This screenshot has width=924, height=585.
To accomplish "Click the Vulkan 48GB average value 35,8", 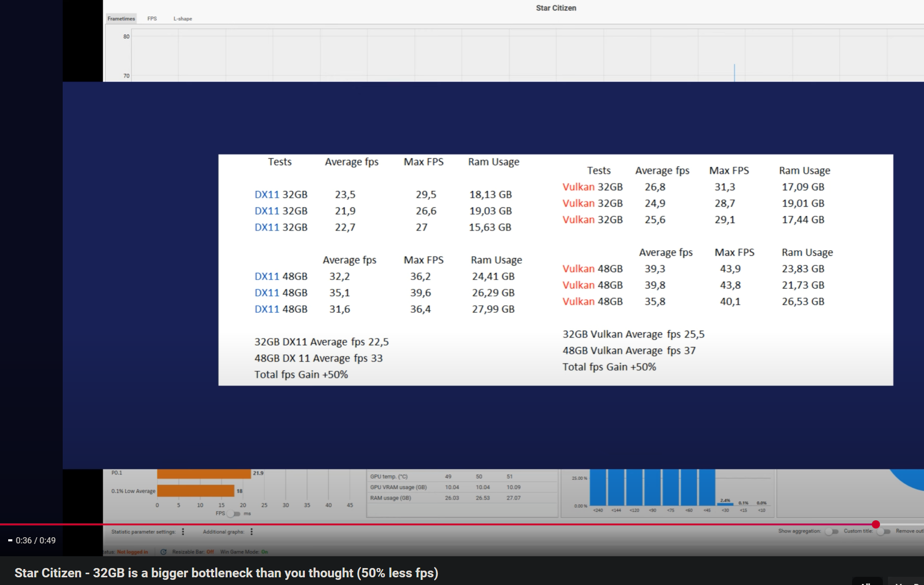I will 655,301.
